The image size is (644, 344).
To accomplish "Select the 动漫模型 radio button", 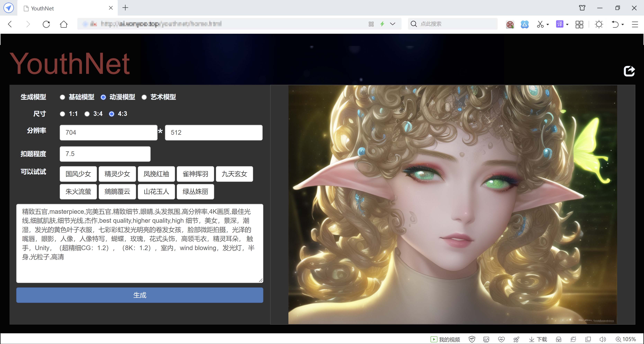I will pyautogui.click(x=103, y=97).
